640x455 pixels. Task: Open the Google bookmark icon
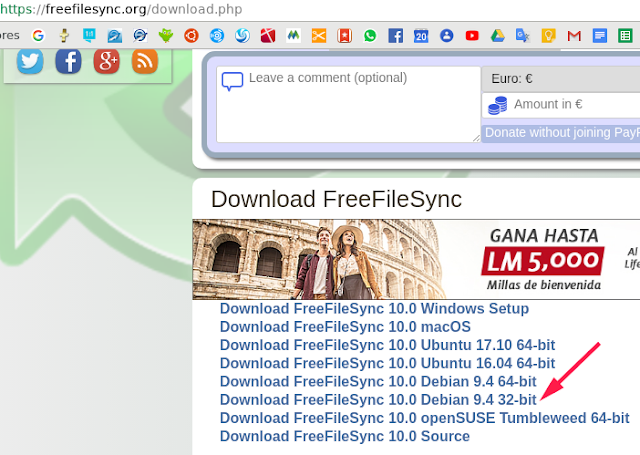38,36
